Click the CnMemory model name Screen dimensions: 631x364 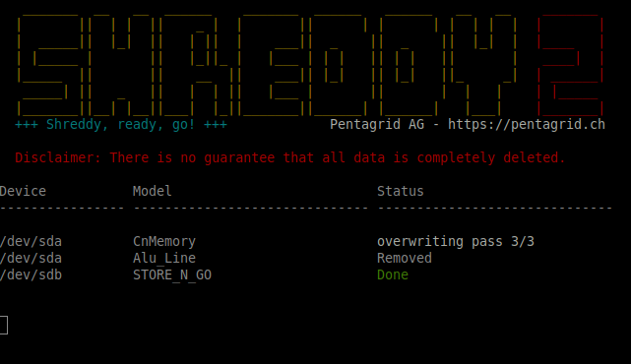click(164, 242)
